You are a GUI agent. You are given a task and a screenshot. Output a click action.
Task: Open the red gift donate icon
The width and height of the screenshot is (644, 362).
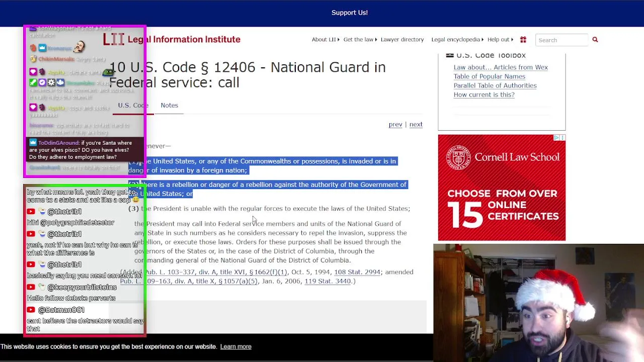click(x=523, y=40)
